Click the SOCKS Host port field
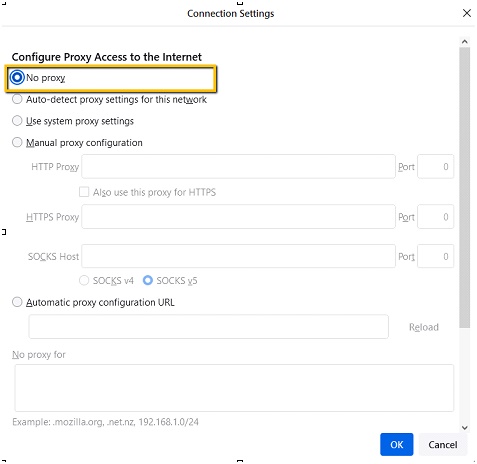 pos(435,256)
